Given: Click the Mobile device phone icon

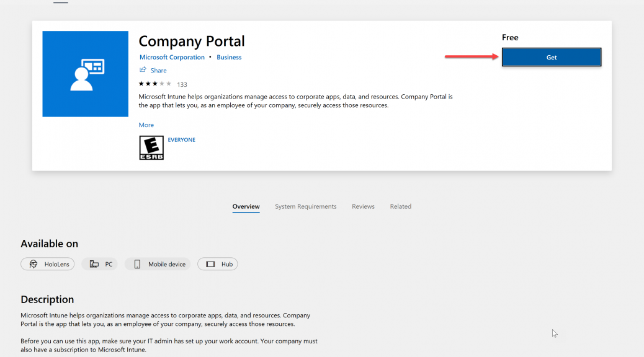Looking at the screenshot, I should pos(137,264).
